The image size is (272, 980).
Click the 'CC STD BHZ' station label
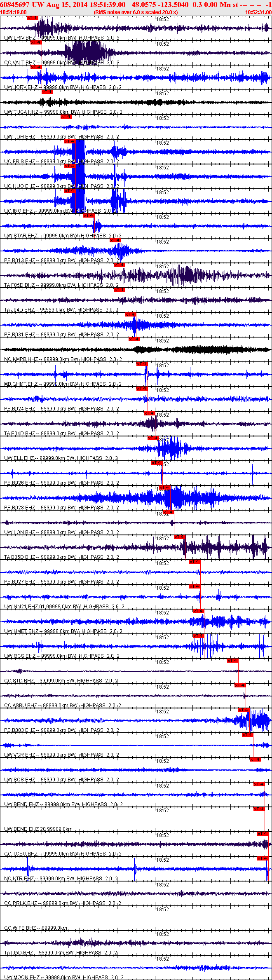19,681
